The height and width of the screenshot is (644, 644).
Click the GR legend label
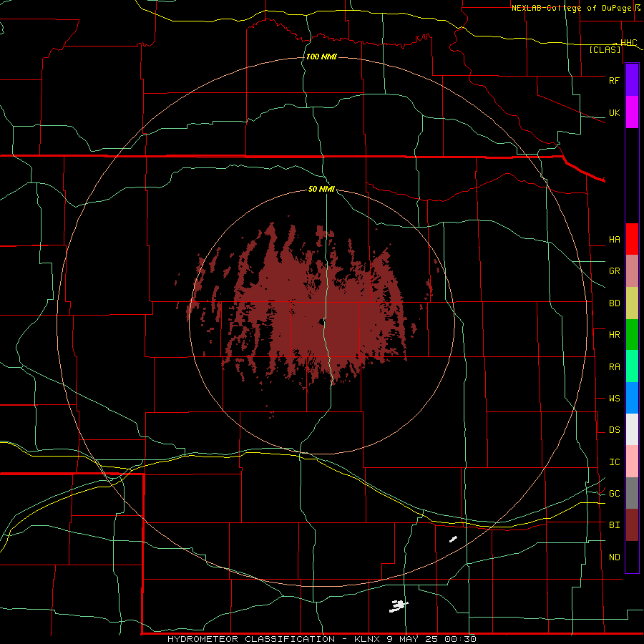click(614, 271)
